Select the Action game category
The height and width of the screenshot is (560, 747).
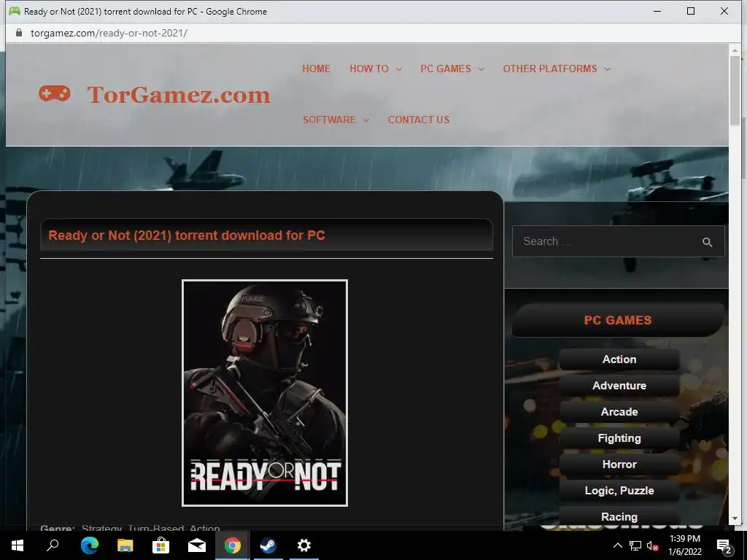[x=619, y=359]
